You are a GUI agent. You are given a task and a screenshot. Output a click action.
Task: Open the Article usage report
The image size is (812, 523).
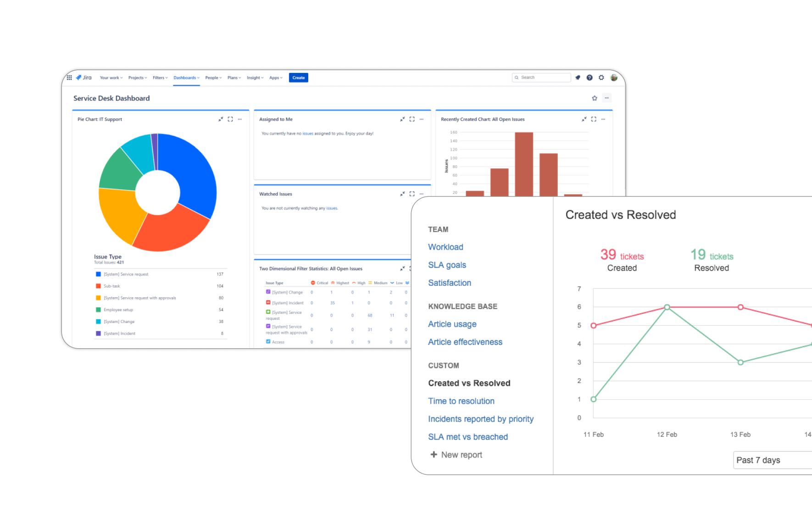point(452,324)
